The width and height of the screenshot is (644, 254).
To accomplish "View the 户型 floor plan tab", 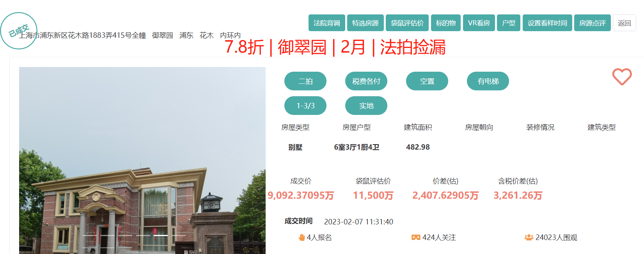I will [508, 23].
